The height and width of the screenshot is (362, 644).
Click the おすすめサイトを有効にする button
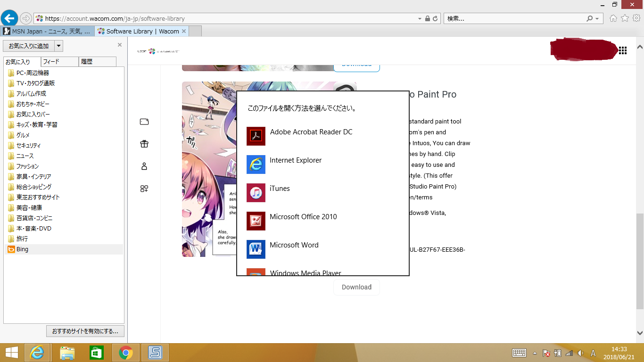85,331
